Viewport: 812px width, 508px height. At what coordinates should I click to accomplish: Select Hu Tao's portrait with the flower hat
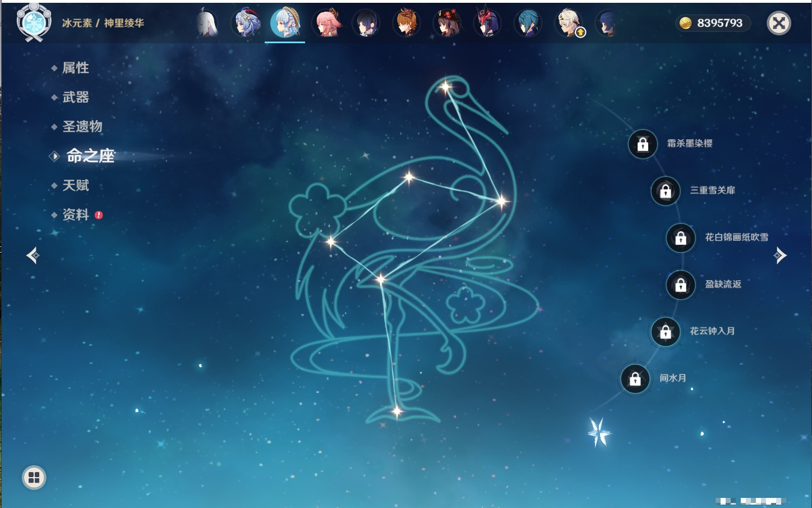coord(447,24)
